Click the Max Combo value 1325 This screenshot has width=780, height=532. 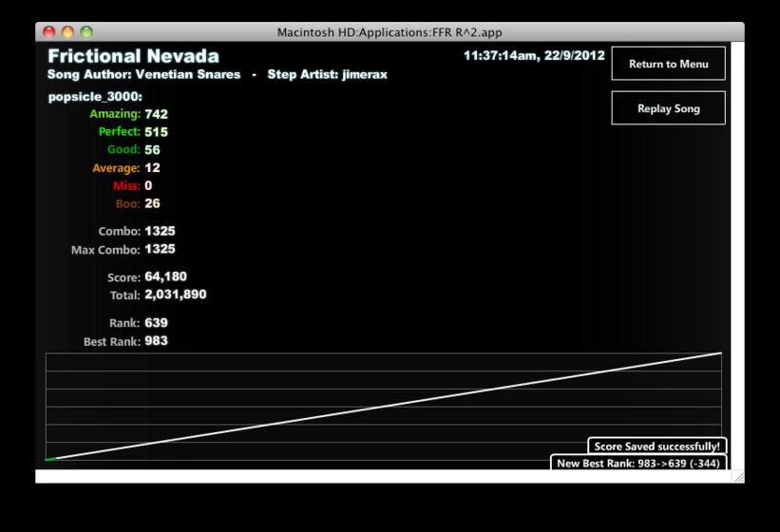pos(160,249)
